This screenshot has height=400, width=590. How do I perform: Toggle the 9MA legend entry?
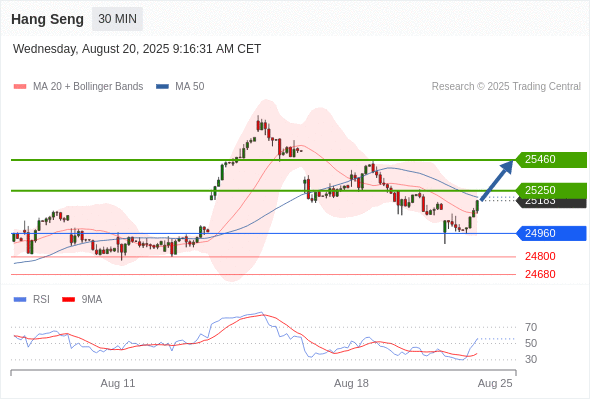point(82,299)
